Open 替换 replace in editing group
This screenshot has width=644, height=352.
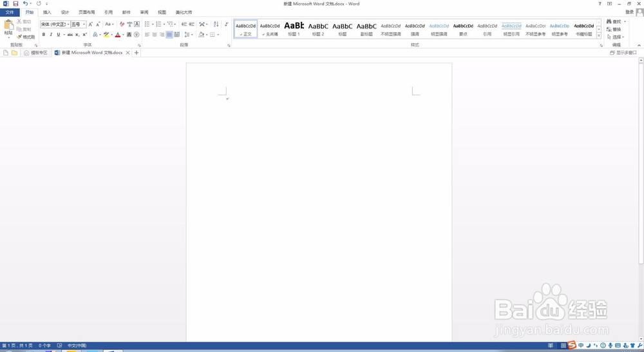coord(614,29)
